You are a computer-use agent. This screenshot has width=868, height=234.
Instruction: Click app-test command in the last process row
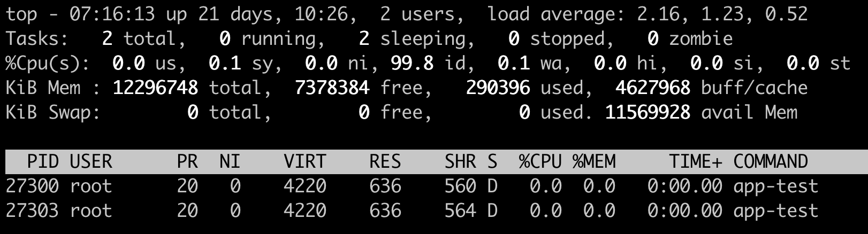coord(775,210)
